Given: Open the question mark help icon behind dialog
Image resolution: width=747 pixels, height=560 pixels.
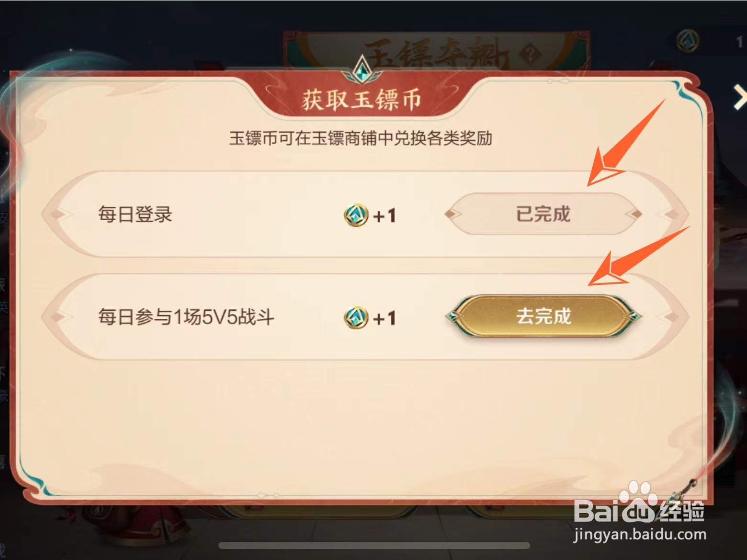Looking at the screenshot, I should tap(530, 53).
